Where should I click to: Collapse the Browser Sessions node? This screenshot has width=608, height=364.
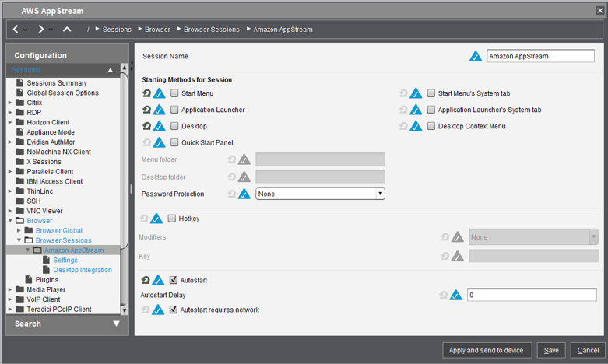tap(19, 240)
